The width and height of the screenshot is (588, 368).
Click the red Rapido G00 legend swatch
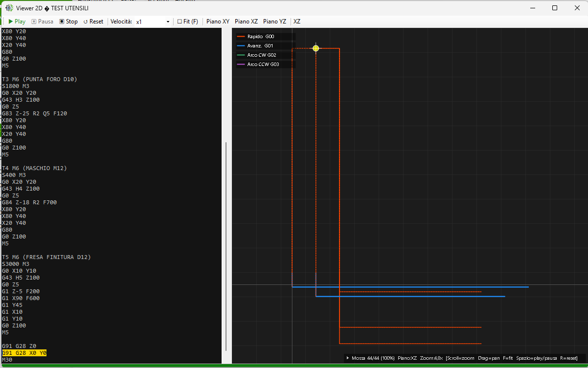(x=241, y=37)
